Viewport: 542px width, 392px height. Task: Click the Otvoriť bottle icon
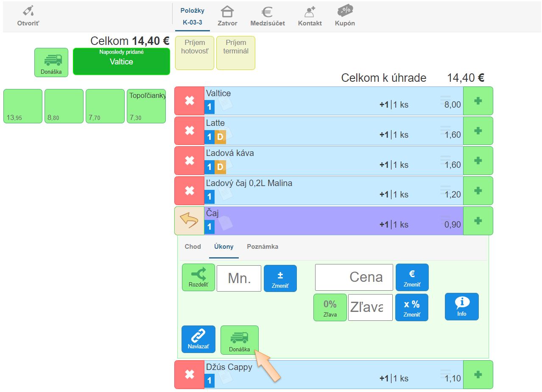click(x=28, y=11)
